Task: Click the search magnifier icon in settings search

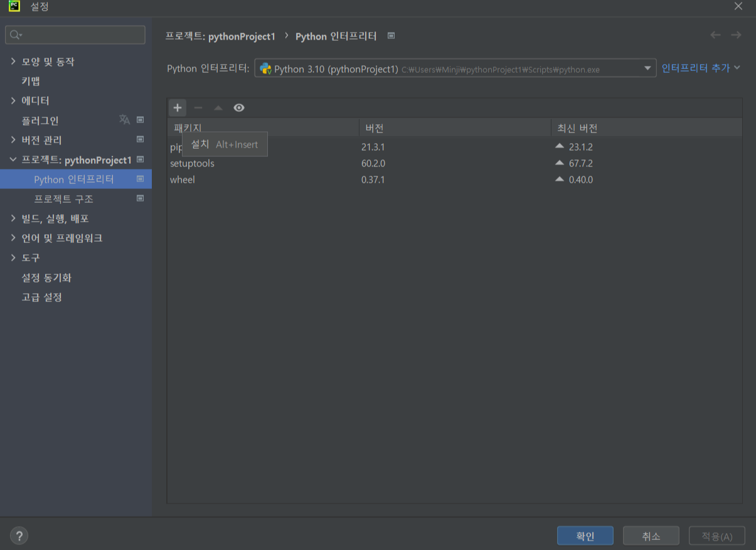Action: [16, 35]
